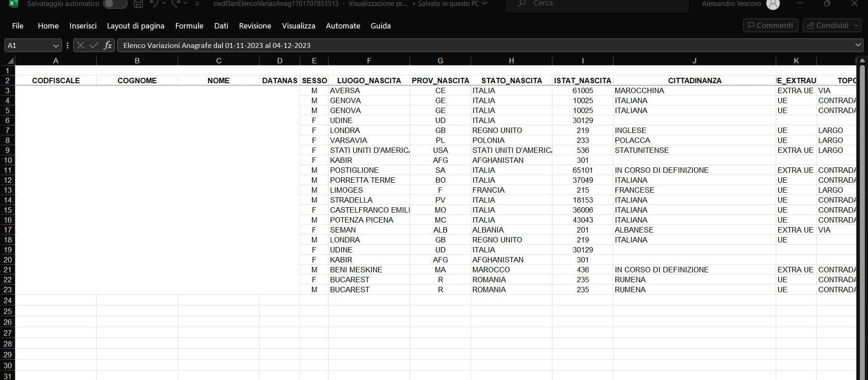
Task: Click the user account avatar icon
Action: 773,4
